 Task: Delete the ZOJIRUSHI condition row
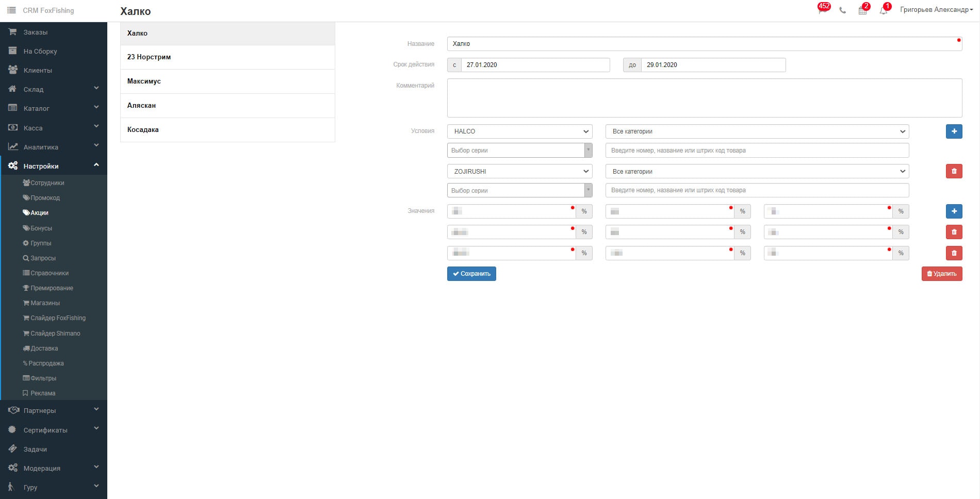coord(954,171)
